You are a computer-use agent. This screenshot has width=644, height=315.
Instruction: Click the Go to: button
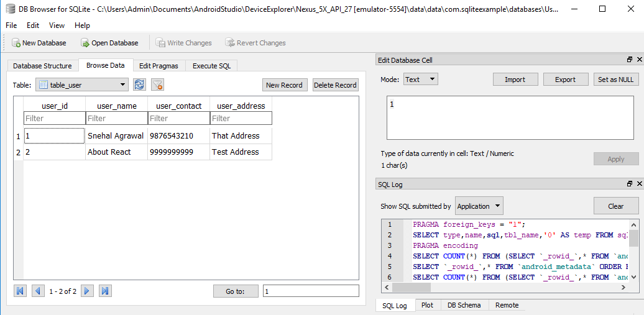pos(236,291)
